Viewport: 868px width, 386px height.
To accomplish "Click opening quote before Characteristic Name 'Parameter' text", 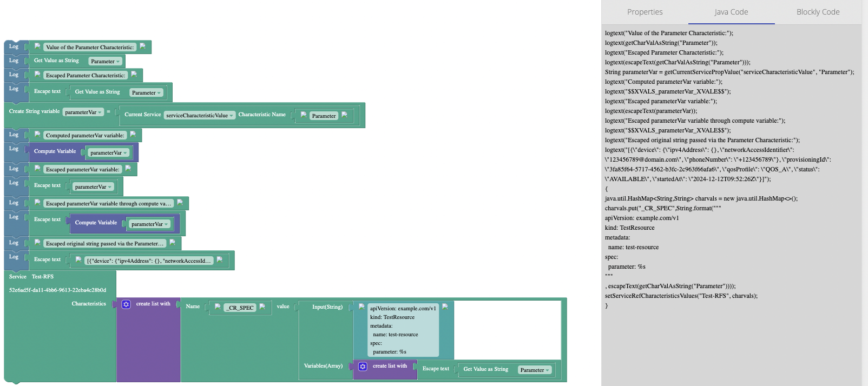I will 304,115.
